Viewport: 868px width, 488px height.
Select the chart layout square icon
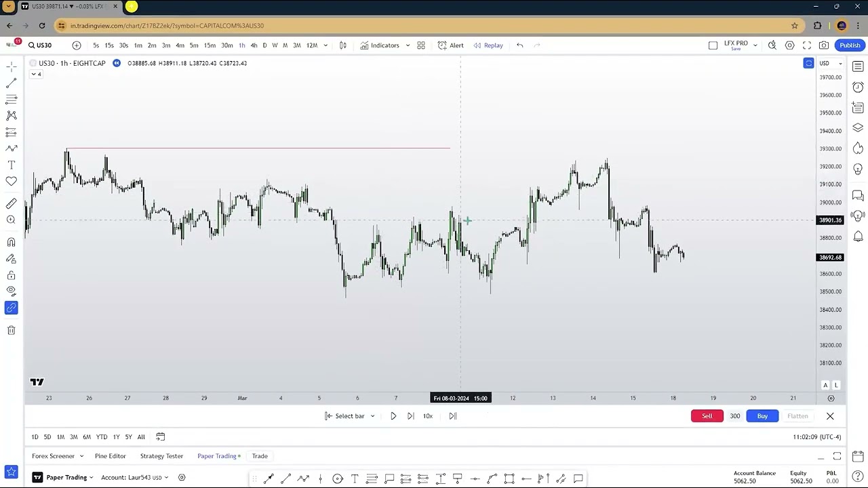[713, 45]
